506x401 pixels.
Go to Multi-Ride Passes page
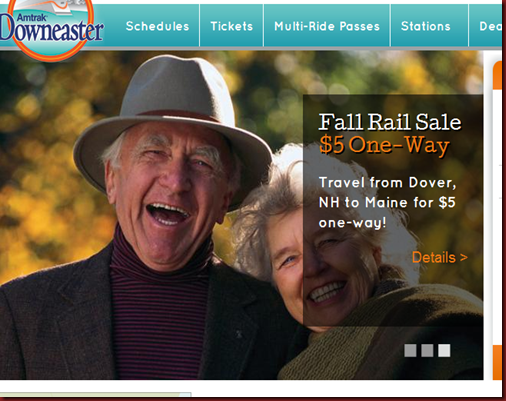[327, 26]
